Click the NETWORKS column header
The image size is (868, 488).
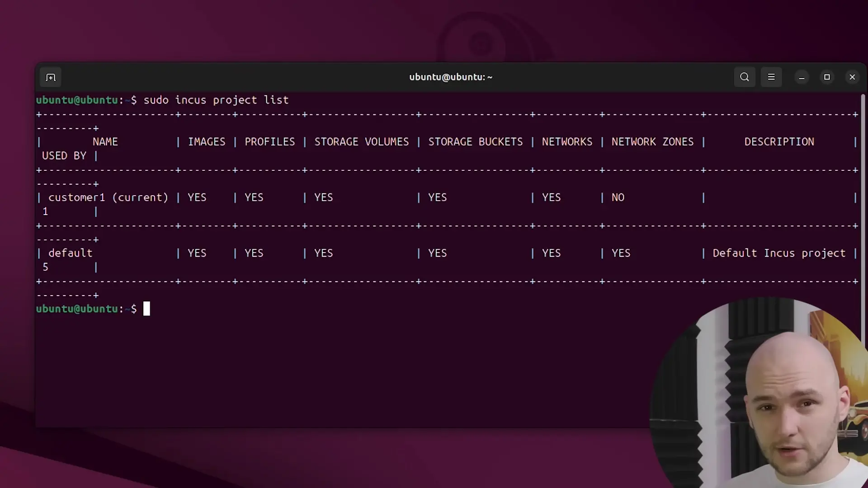pyautogui.click(x=567, y=142)
